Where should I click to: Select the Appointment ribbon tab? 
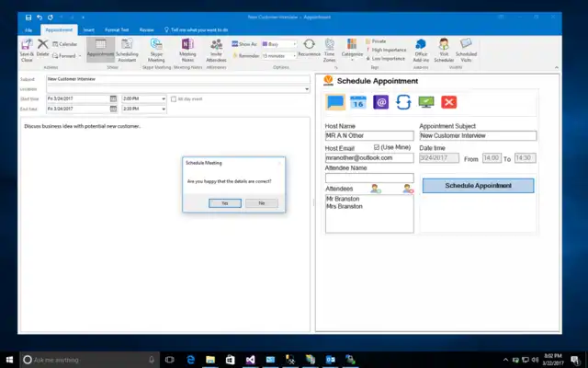click(59, 30)
